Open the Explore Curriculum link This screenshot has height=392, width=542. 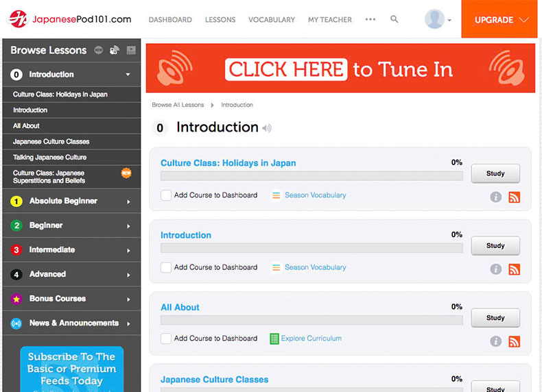point(311,339)
